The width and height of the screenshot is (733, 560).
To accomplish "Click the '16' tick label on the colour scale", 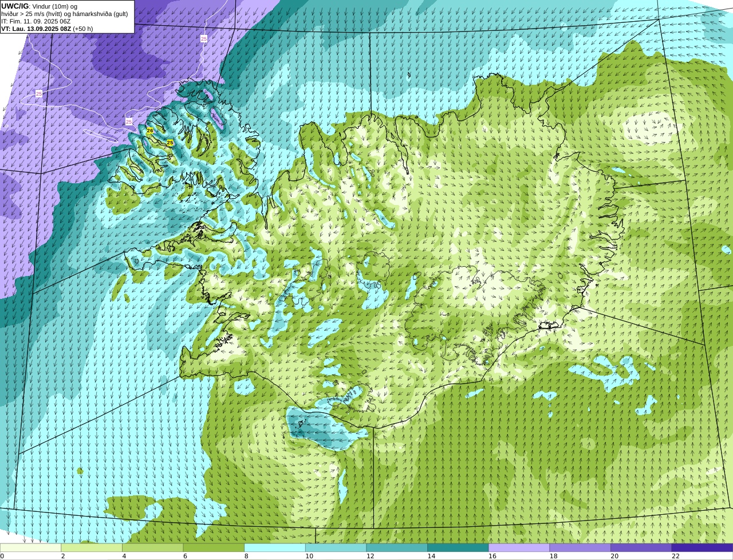I will pyautogui.click(x=492, y=556).
